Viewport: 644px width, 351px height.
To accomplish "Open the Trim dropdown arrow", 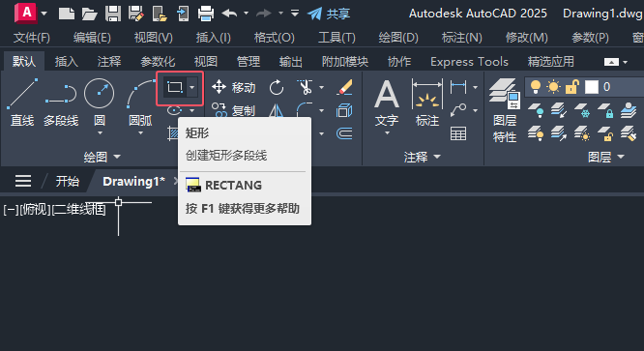I will pyautogui.click(x=322, y=87).
